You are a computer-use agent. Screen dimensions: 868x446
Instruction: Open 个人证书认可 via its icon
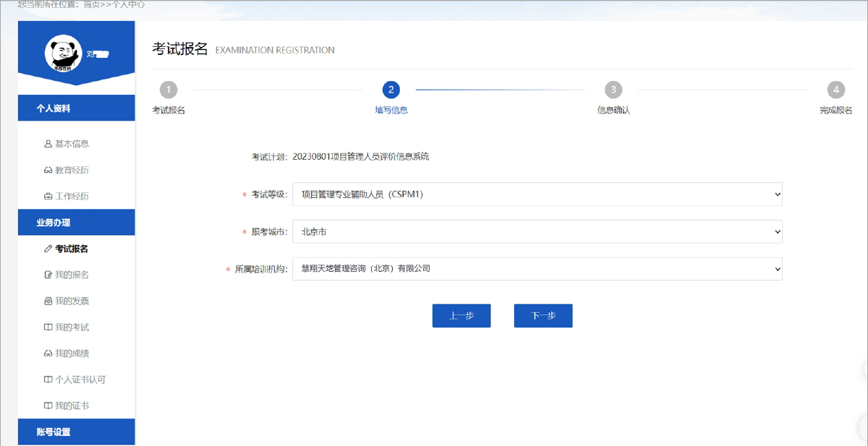click(48, 379)
